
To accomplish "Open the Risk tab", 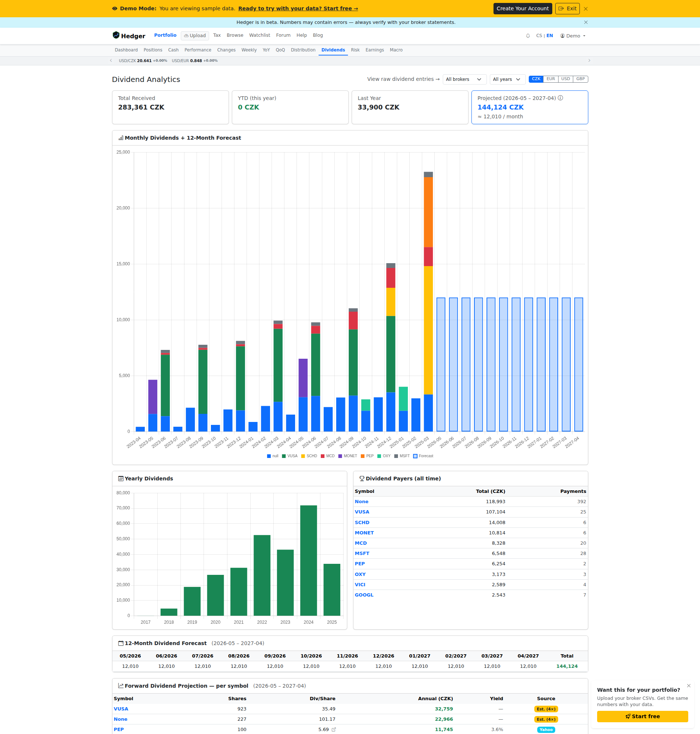I will point(355,50).
